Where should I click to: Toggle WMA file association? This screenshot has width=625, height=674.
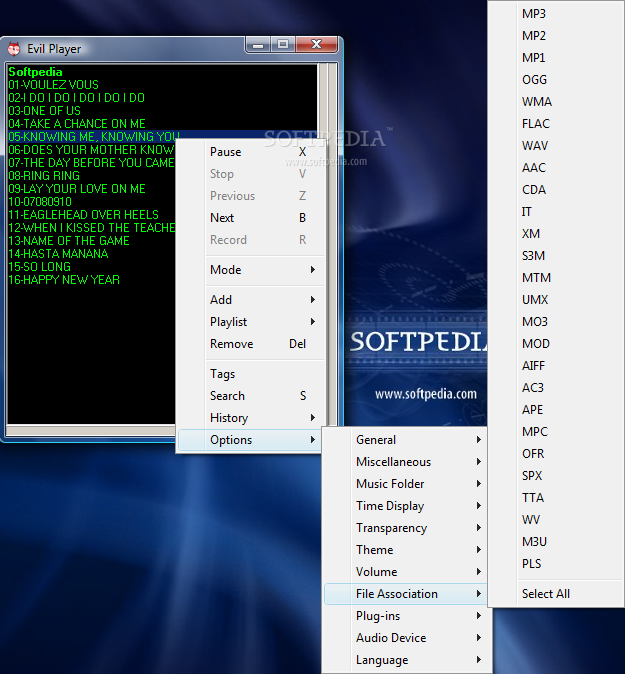tap(556, 102)
